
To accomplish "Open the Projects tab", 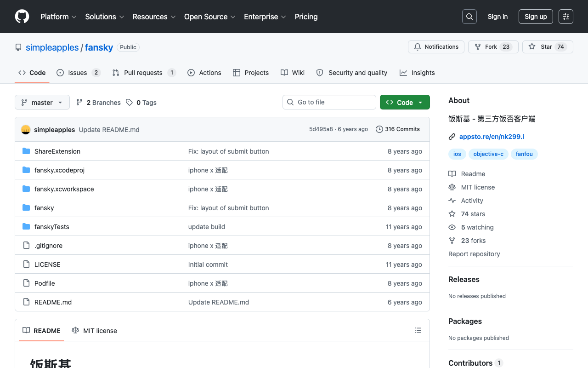I will (251, 73).
